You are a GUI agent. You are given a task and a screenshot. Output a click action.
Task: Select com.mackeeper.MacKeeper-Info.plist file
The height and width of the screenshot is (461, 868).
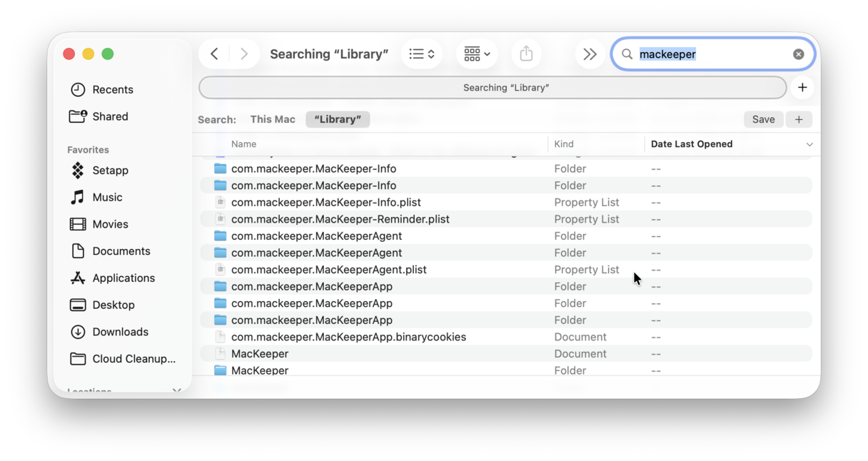(x=506, y=202)
